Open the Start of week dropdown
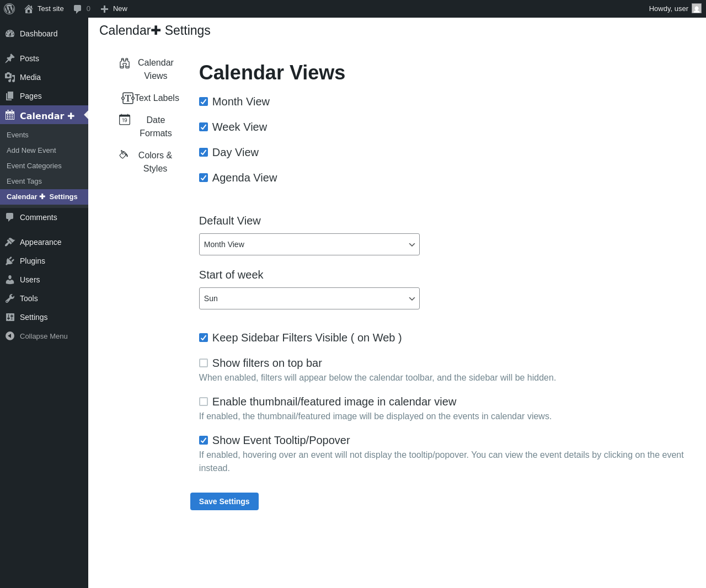 [309, 298]
